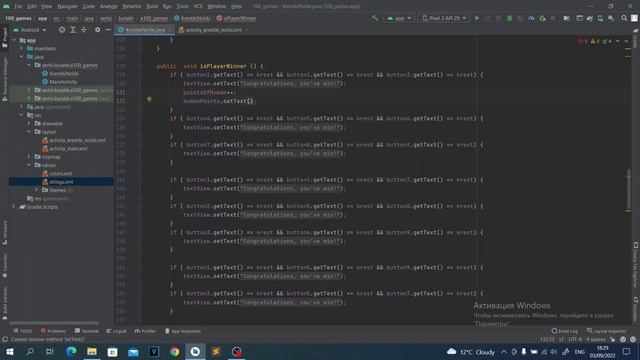Open the Navigate menu
The width and height of the screenshot is (640, 360).
[67, 7]
